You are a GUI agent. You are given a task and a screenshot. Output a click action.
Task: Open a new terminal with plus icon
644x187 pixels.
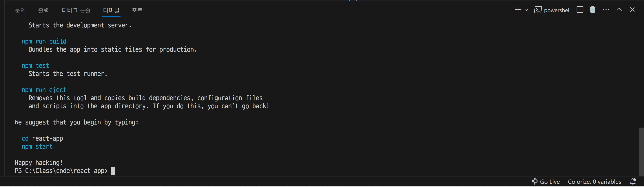(518, 10)
